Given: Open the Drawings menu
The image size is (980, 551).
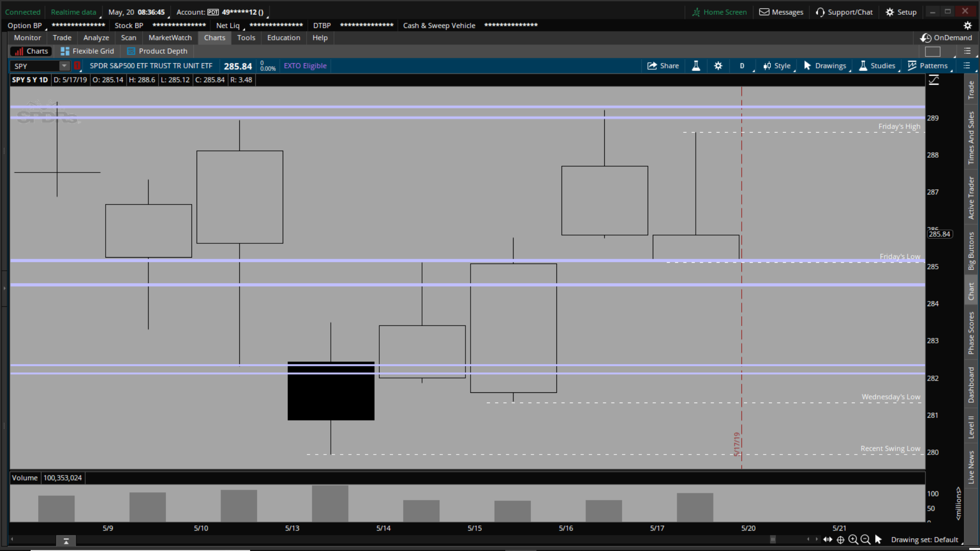Looking at the screenshot, I should click(x=825, y=66).
